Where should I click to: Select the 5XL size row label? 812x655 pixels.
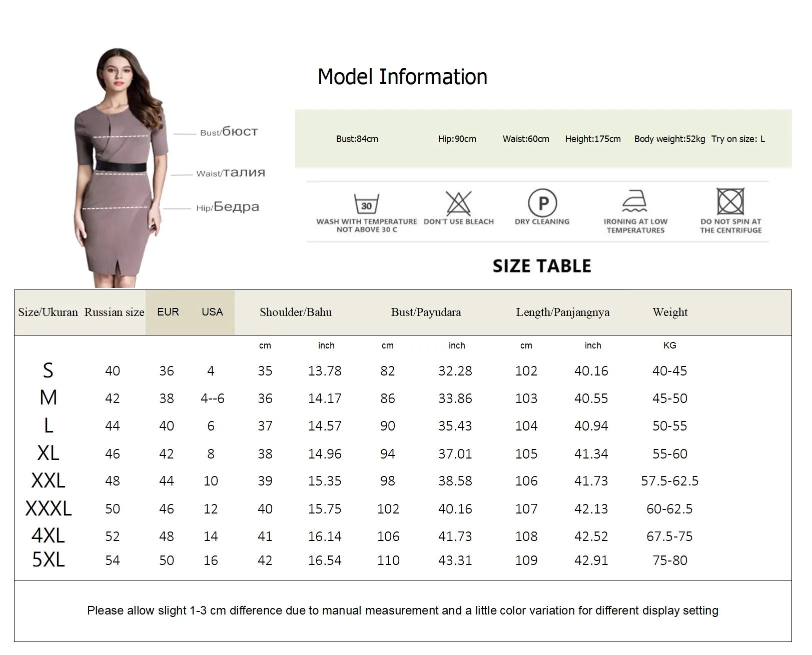tap(48, 559)
